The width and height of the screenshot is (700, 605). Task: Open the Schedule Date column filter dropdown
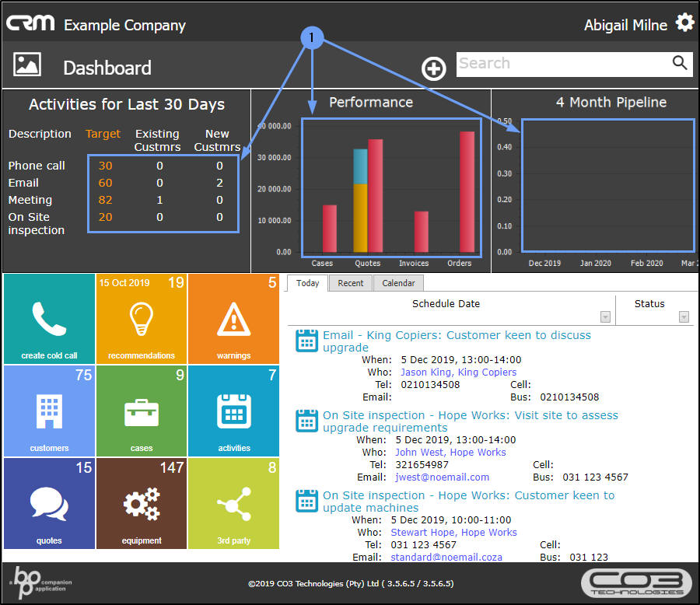click(605, 316)
